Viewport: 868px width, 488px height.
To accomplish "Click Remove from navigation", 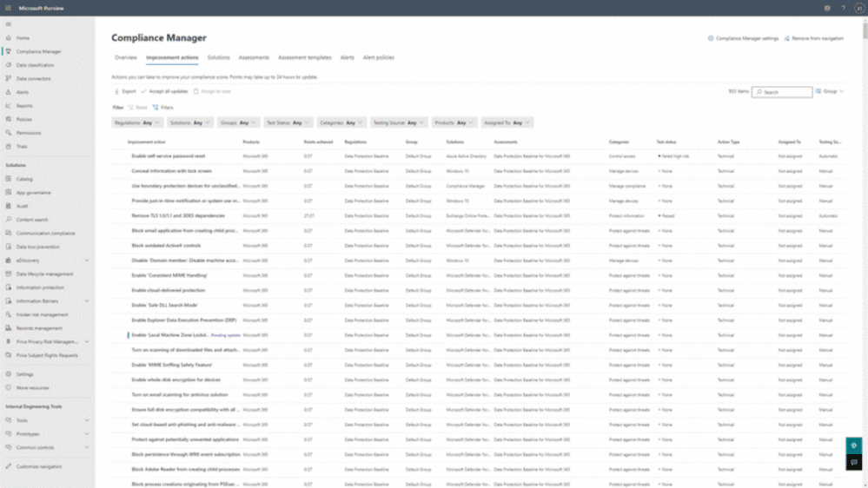I will click(x=814, y=39).
